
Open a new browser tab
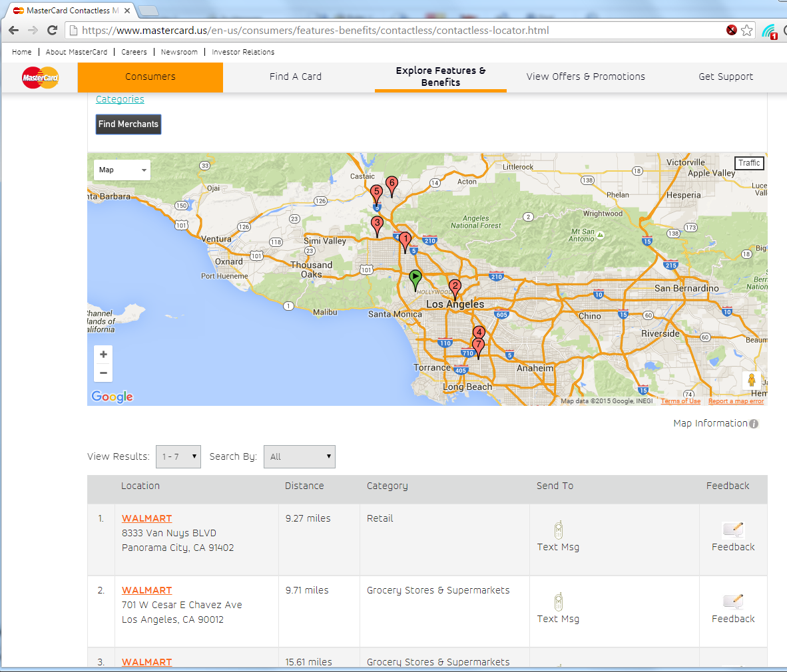[x=148, y=11]
